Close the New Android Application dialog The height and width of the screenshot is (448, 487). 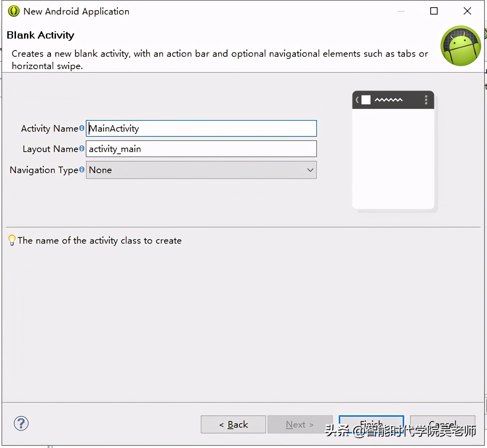pos(467,11)
